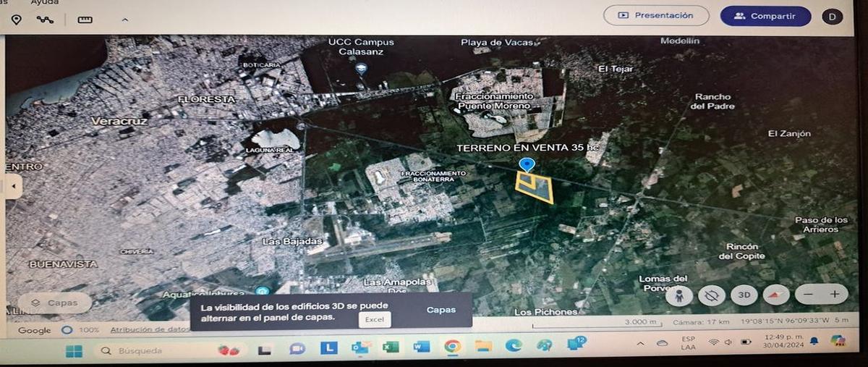Open Excel from the Windows taskbar
Viewport: 868px width, 367px height.
point(391,347)
